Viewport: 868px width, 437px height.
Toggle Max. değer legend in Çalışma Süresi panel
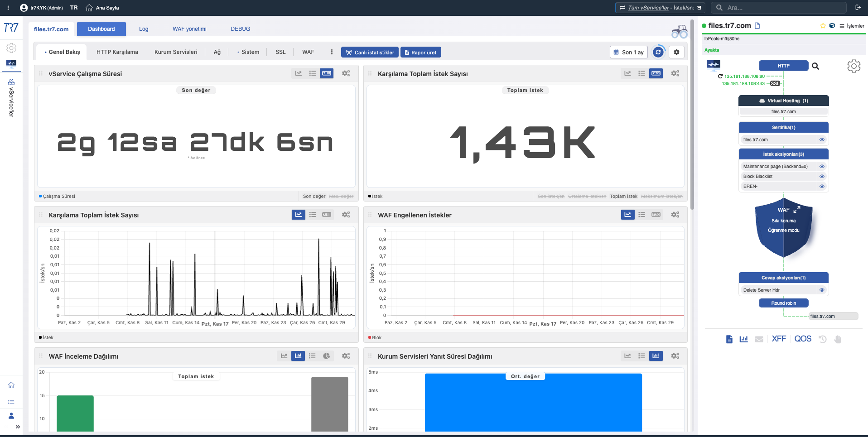341,196
